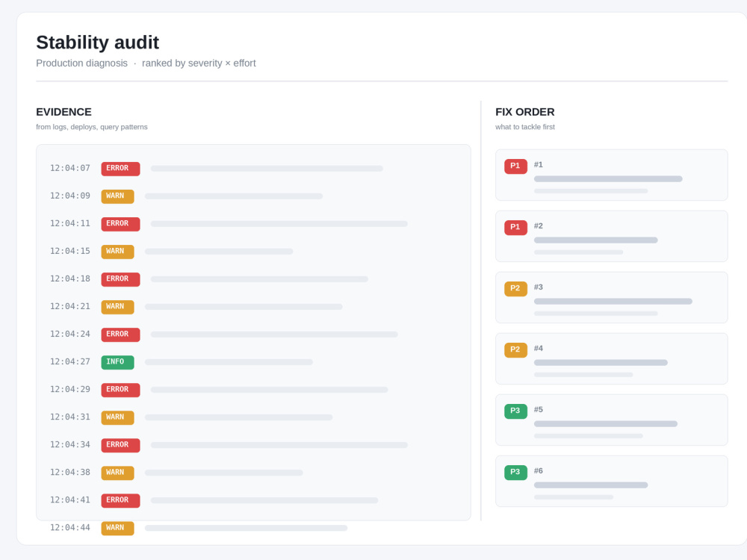This screenshot has width=747, height=560.
Task: Click the ERROR badge at 12:04:24
Action: [120, 335]
